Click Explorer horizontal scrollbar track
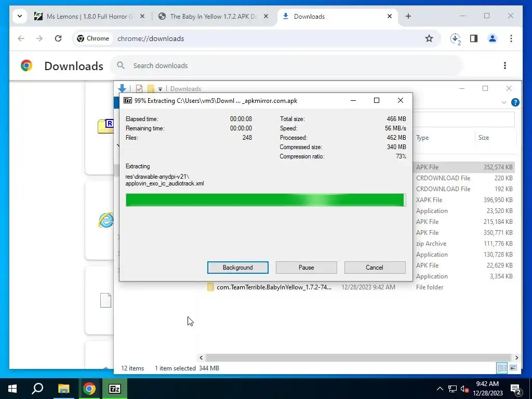532x399 pixels. [x=358, y=357]
